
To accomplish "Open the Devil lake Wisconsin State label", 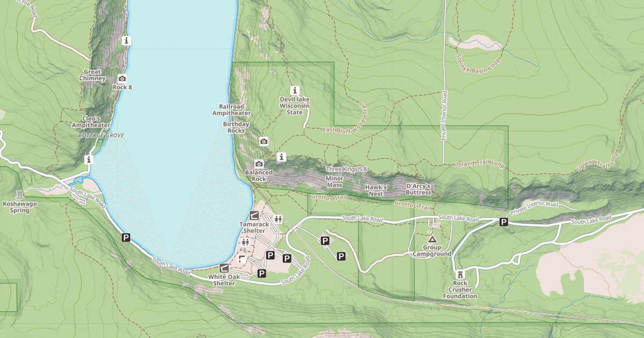I will pos(295,106).
